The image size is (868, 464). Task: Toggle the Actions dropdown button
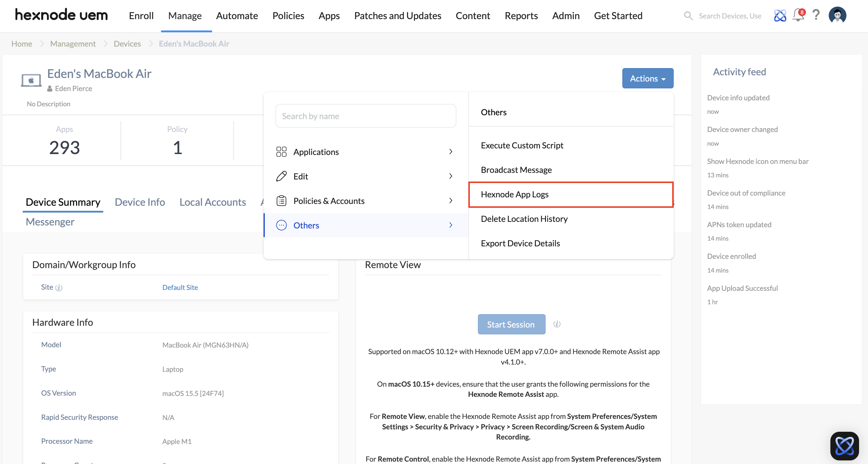[x=648, y=78]
